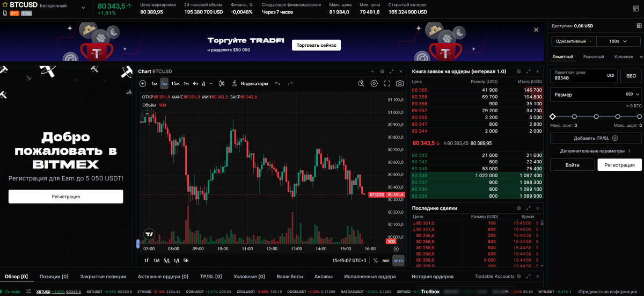Click the Войти login button

[573, 165]
